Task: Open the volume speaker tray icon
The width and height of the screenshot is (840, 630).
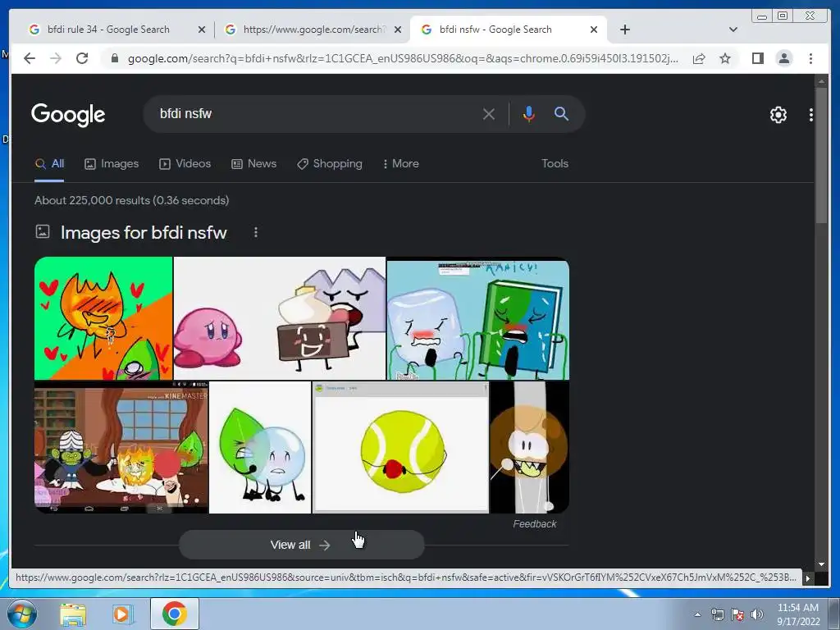Action: pyautogui.click(x=757, y=614)
